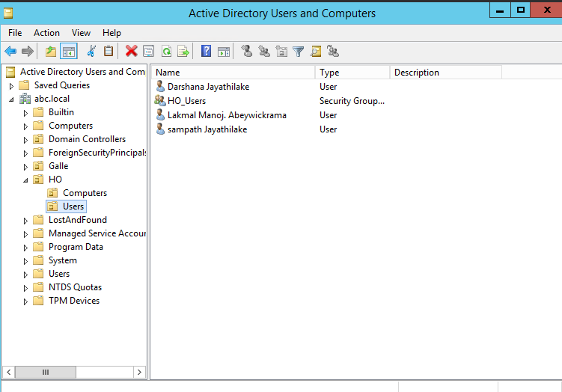Toggle Show/Hide Console Tree icon
The height and width of the screenshot is (392, 562).
pyautogui.click(x=68, y=51)
